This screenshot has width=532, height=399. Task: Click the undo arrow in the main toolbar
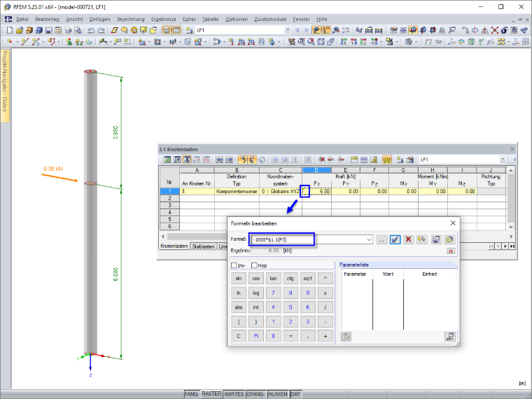[90, 30]
